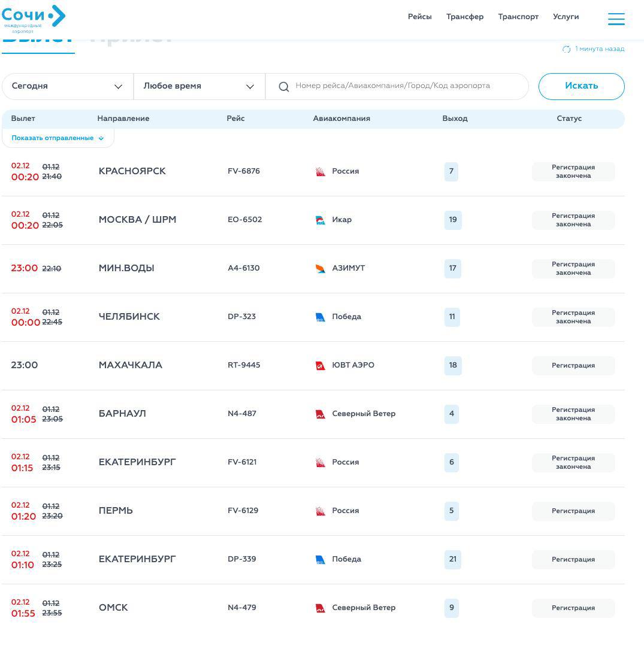This screenshot has width=644, height=649.
Task: Click the Sochi airport logo
Action: [34, 17]
